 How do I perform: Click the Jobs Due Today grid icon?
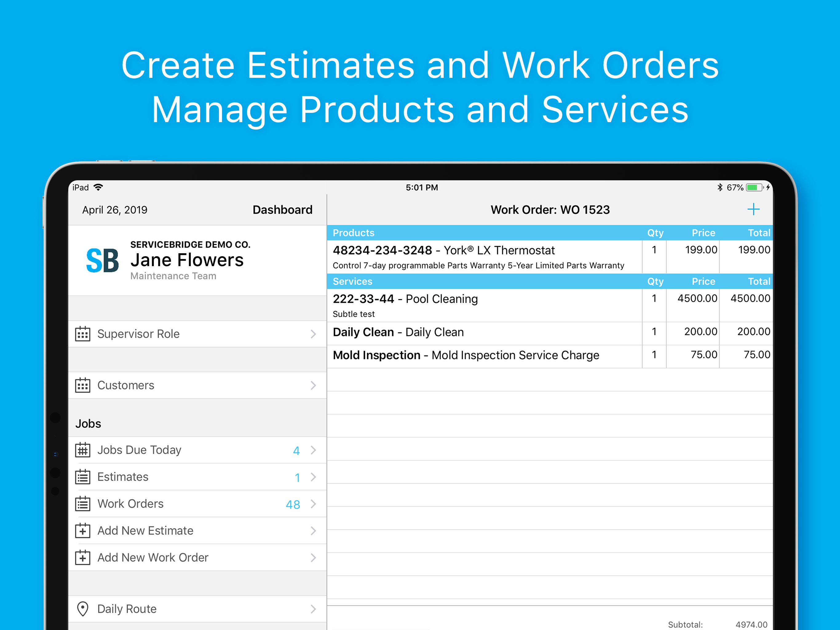(x=83, y=450)
